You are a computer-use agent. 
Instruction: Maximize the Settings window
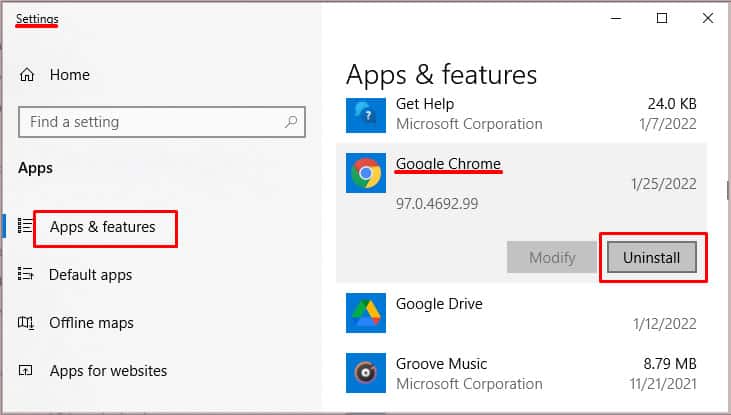(662, 18)
